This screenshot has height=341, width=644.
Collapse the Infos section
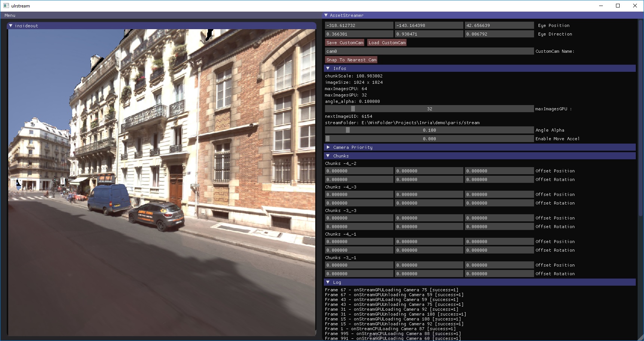pyautogui.click(x=328, y=68)
